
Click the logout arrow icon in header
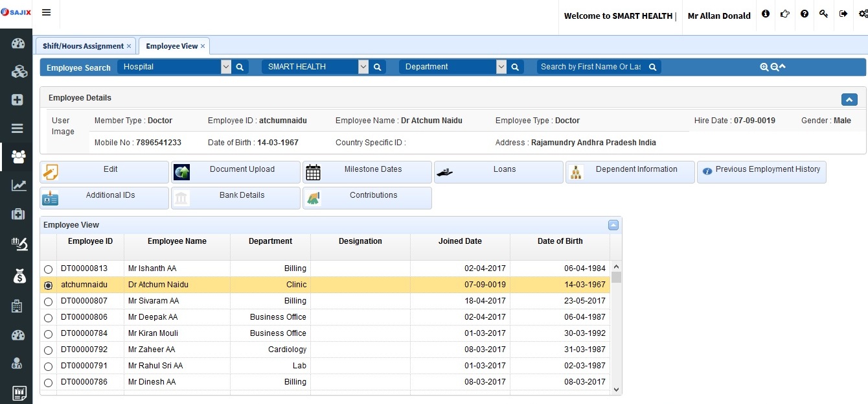[843, 14]
